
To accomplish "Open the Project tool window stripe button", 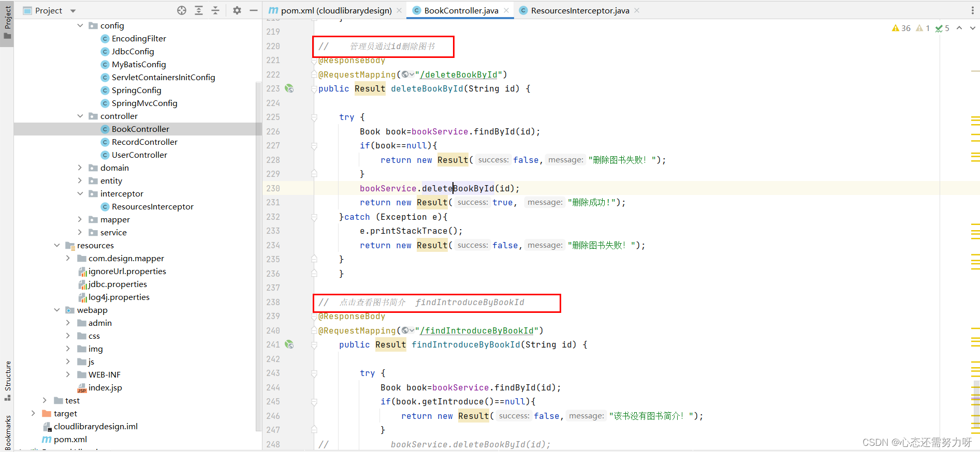I will pos(7,23).
